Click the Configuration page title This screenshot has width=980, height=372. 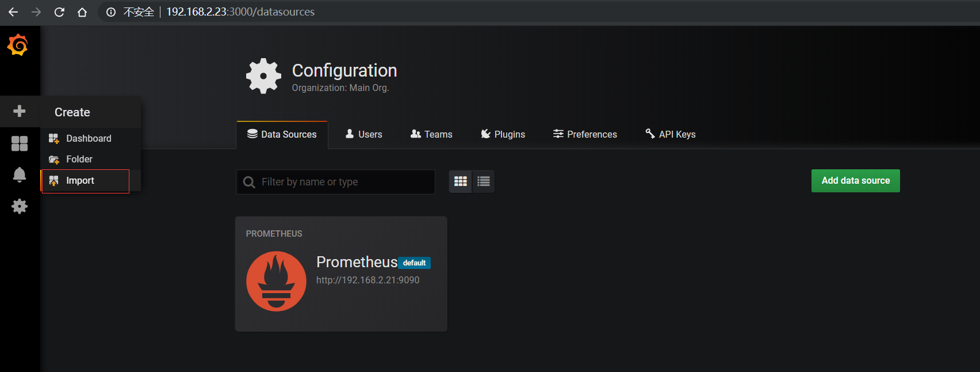344,70
